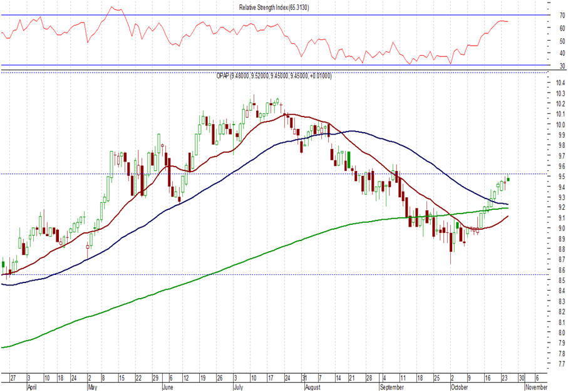Viewport: 568px width, 392px height.
Task: Click the RSI 30 axis label
Action: pyautogui.click(x=562, y=66)
